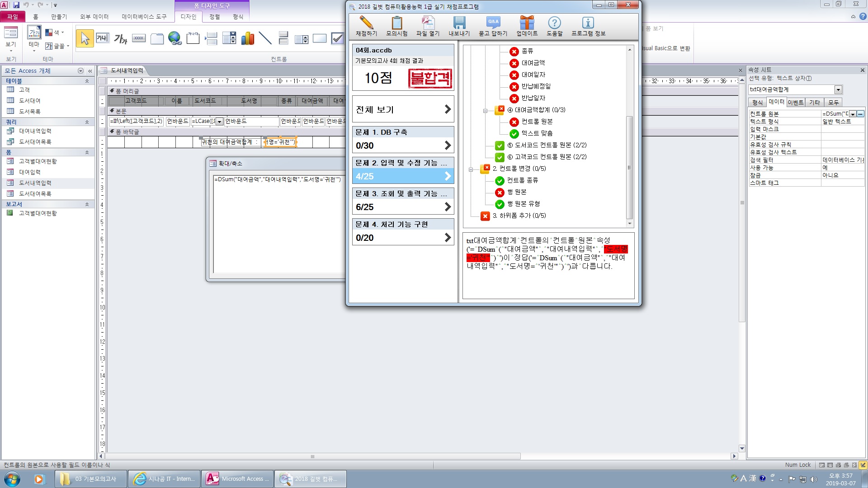The image size is (868, 488).
Task: Select the Hyperlink globe control
Action: [x=175, y=38]
